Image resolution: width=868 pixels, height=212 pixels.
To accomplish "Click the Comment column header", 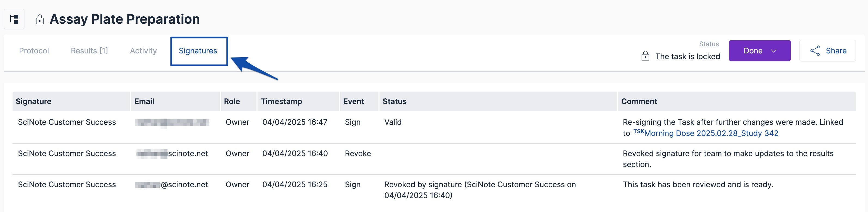I will (639, 101).
